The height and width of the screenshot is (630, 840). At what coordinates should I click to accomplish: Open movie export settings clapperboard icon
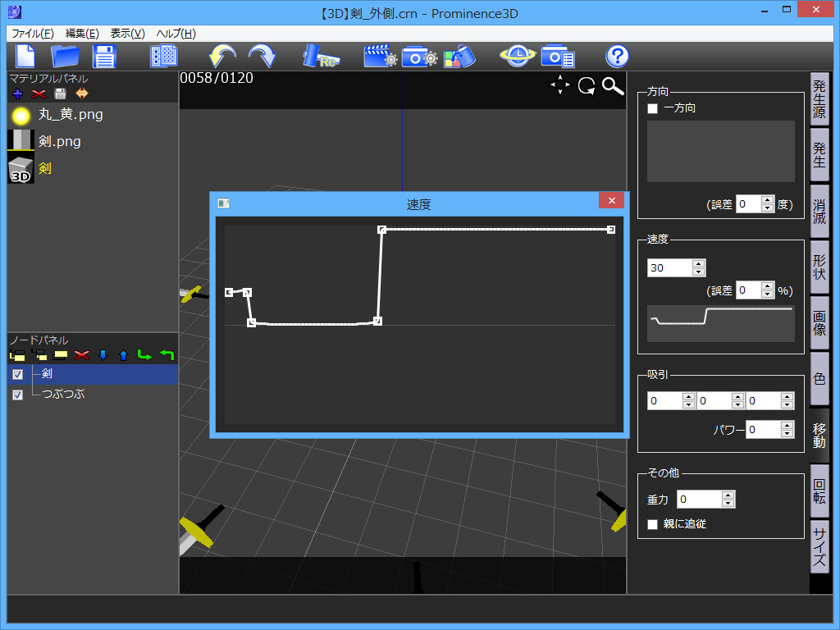coord(381,57)
